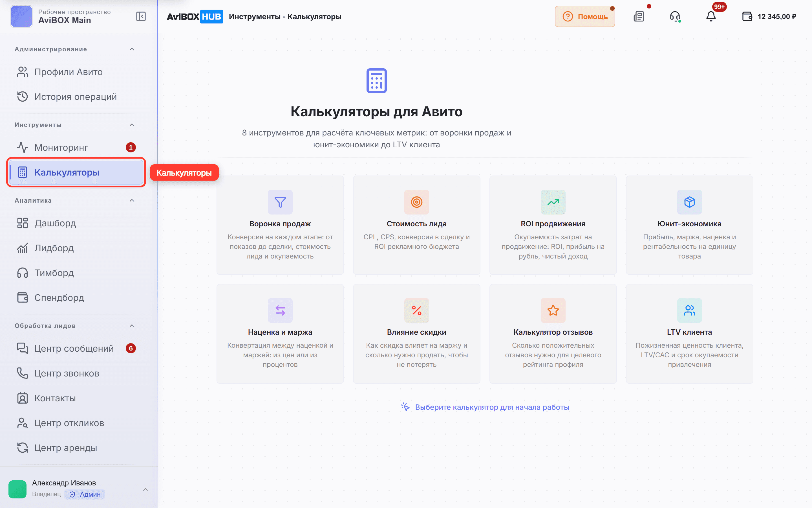Viewport: 812px width, 508px height.
Task: Click the trend arrow icon of ROI продвижения
Action: coord(553,202)
